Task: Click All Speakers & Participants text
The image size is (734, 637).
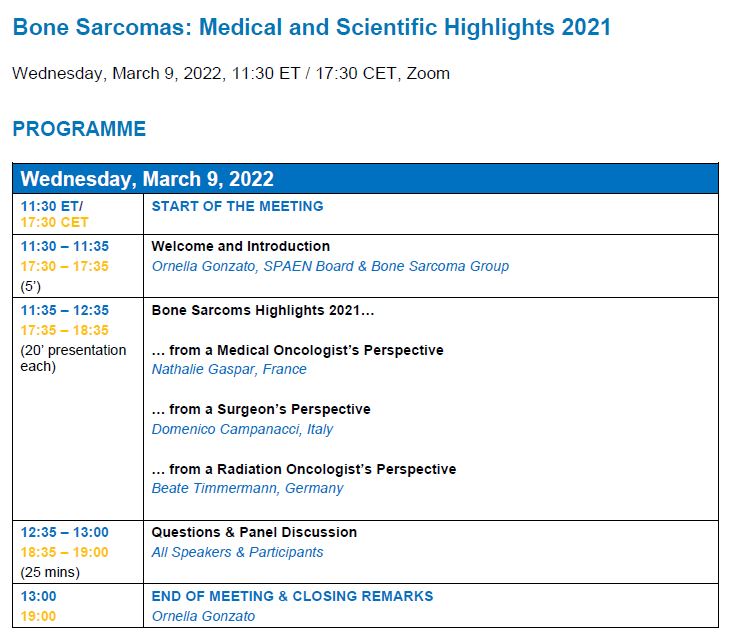Action: pyautogui.click(x=237, y=552)
